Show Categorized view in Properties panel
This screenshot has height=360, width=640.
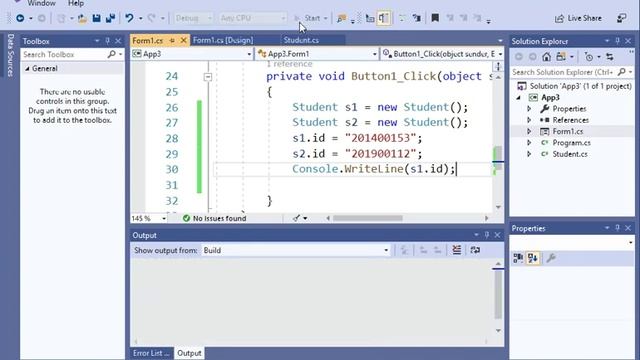tap(518, 258)
